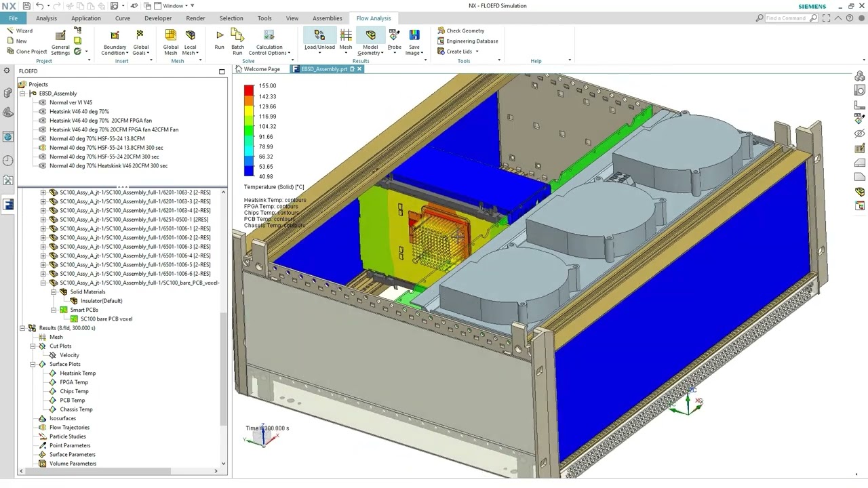Switch to the Render ribbon tab
Screen dimensions: 868x488
pos(195,18)
